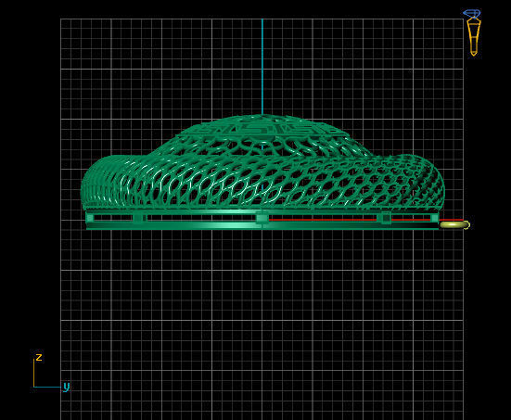Select the green lattice dome model
This screenshot has width=511, height=420.
point(262,162)
